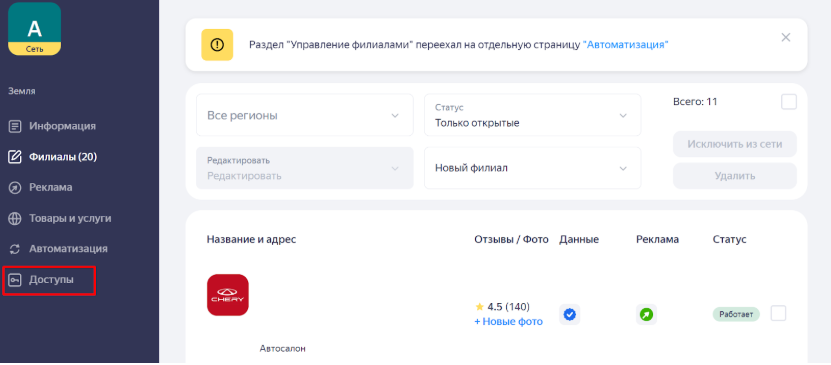Open the Новый филиал dropdown

click(533, 168)
